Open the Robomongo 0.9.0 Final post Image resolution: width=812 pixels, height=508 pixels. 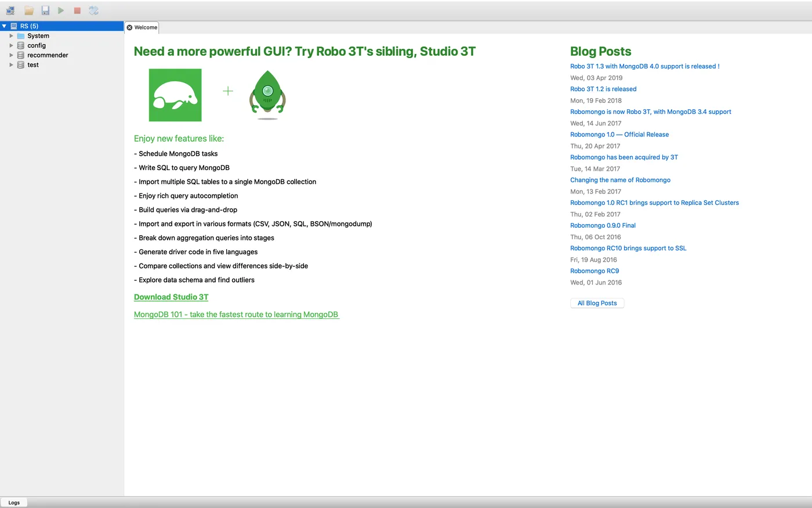click(603, 225)
